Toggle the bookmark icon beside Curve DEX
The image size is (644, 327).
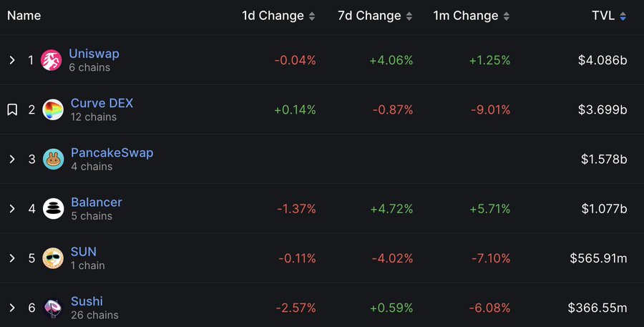12,109
